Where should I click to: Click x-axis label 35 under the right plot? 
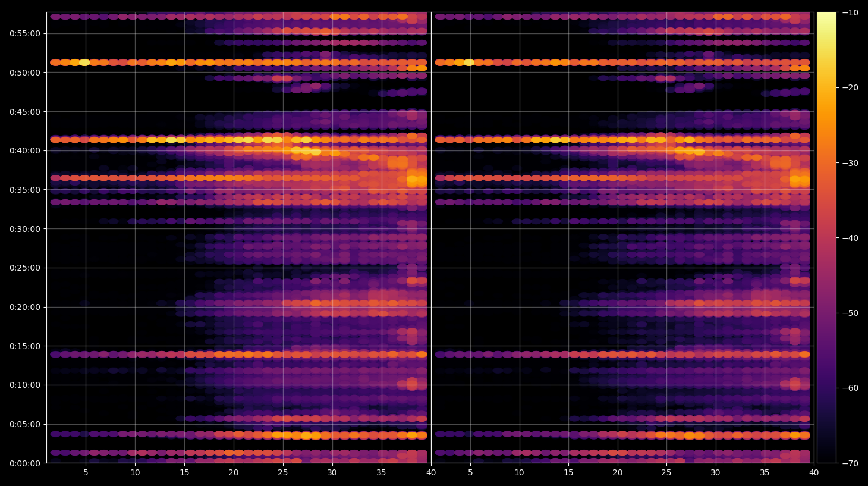click(x=765, y=473)
